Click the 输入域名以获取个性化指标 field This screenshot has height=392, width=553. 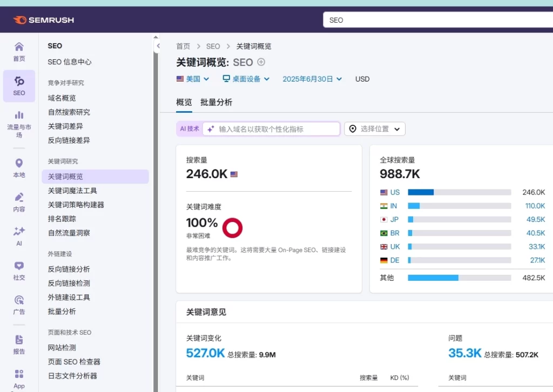point(271,129)
